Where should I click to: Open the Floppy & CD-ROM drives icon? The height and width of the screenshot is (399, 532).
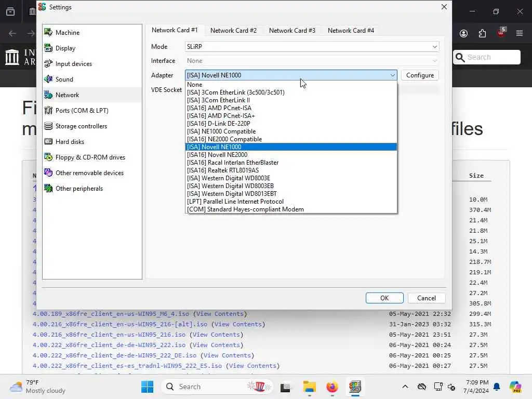click(x=48, y=157)
